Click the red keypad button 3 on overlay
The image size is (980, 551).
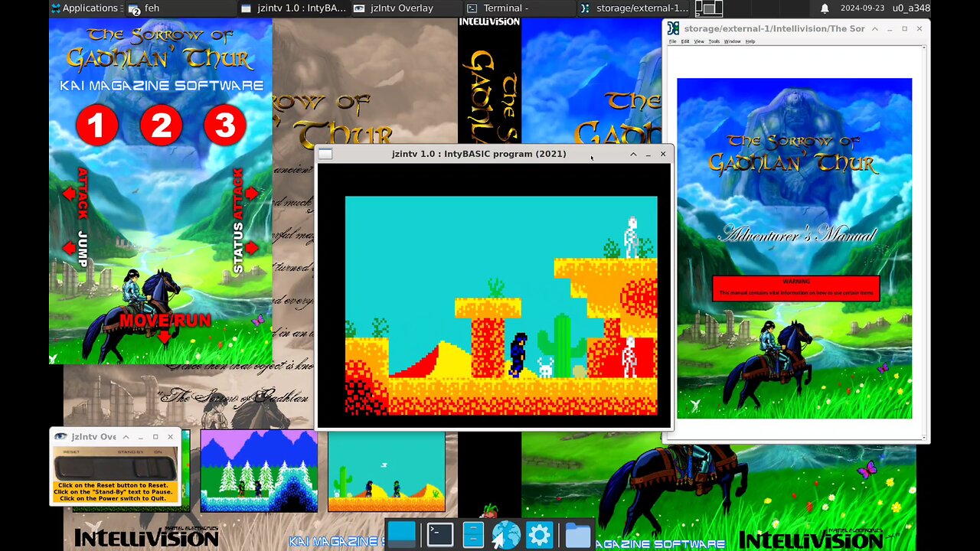(x=225, y=126)
